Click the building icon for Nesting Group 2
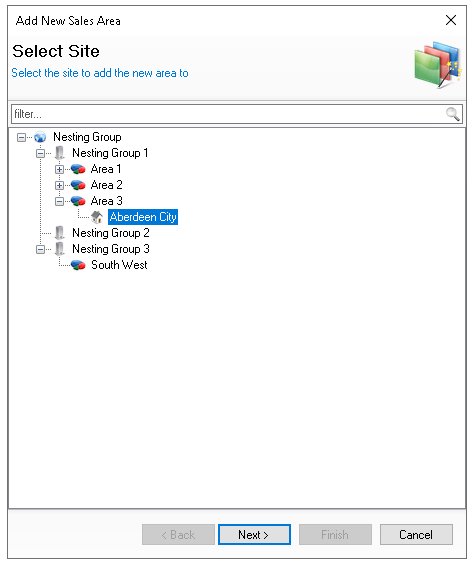 pos(59,233)
